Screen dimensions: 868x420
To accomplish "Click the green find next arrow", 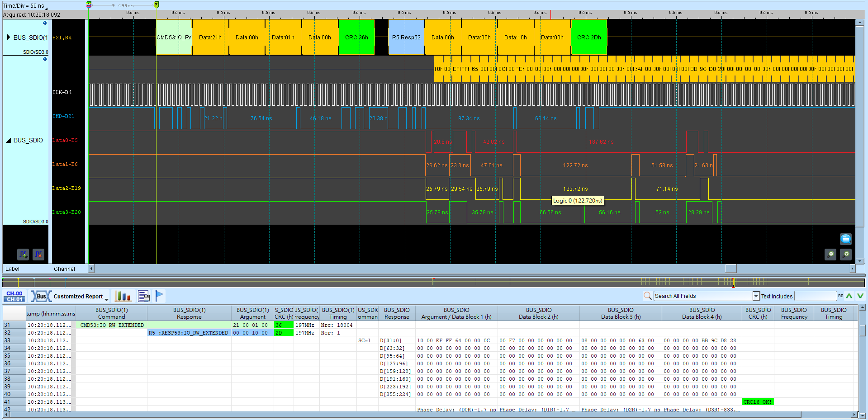I will (x=860, y=296).
